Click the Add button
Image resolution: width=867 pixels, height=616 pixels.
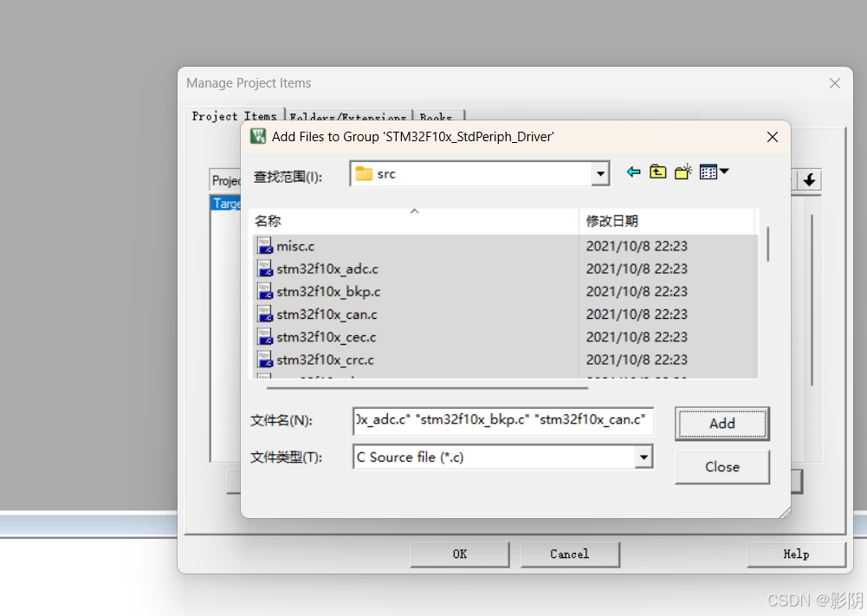point(722,424)
